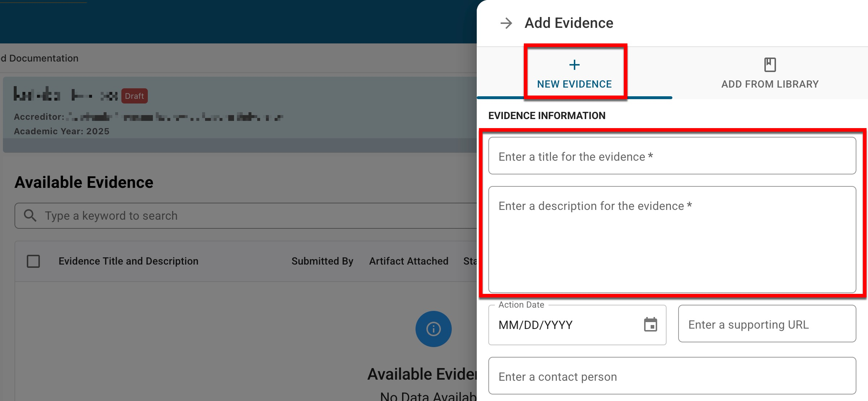Click the Documentation breadcrumb text
The width and height of the screenshot is (868, 401).
point(43,58)
